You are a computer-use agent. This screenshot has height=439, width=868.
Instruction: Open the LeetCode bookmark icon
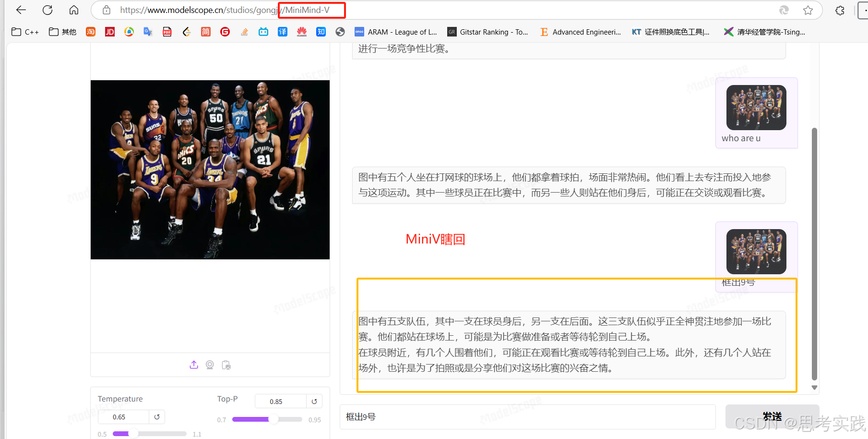[x=187, y=32]
